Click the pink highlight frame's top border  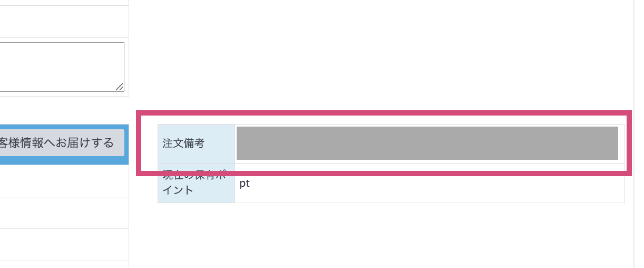tap(384, 112)
